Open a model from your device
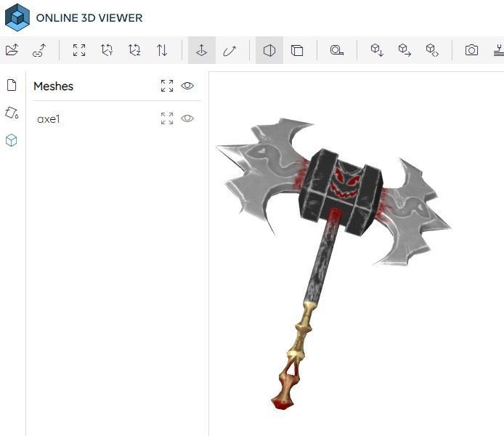This screenshot has height=436, width=504. coord(12,50)
